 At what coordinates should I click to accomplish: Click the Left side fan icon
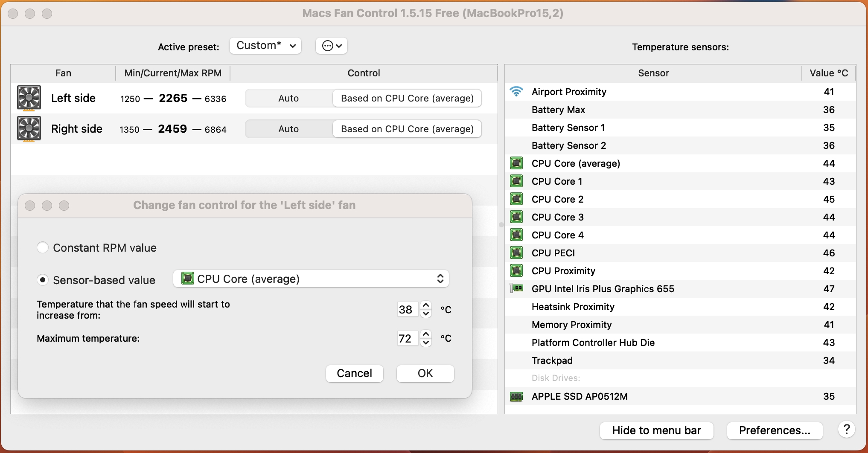[x=29, y=98]
